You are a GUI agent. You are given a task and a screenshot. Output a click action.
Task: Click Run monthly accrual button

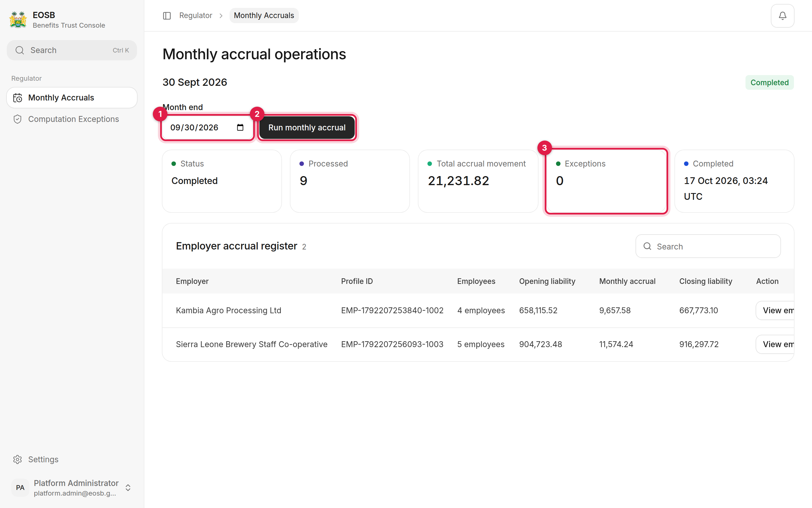pyautogui.click(x=307, y=127)
